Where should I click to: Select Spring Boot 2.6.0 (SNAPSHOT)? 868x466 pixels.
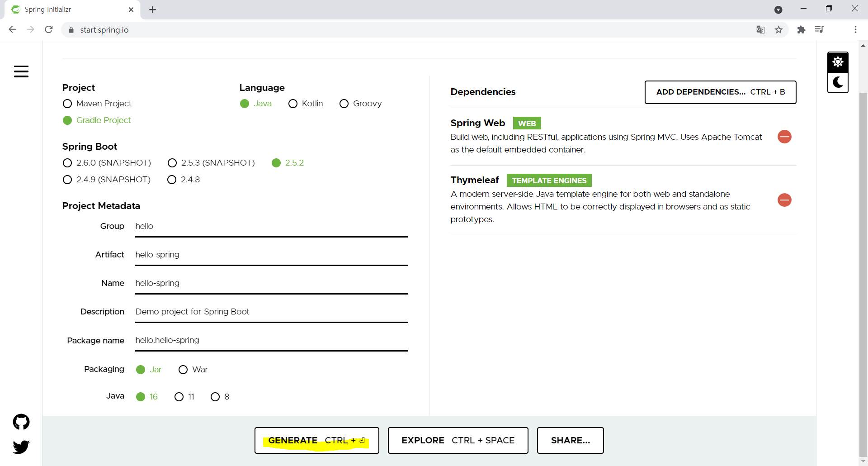[x=107, y=163]
